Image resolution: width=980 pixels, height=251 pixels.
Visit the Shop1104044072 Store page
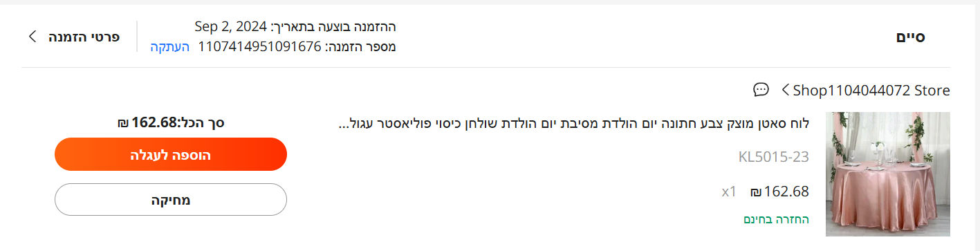click(871, 90)
